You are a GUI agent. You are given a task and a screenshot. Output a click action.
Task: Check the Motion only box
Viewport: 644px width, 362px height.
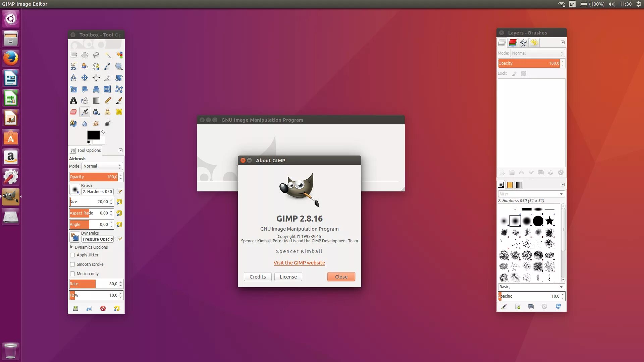tap(72, 274)
